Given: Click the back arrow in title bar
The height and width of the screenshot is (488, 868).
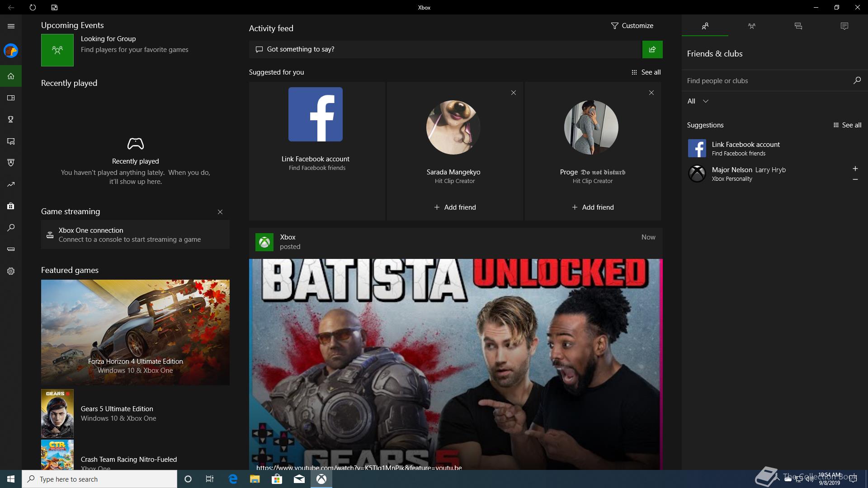Looking at the screenshot, I should pos(11,7).
